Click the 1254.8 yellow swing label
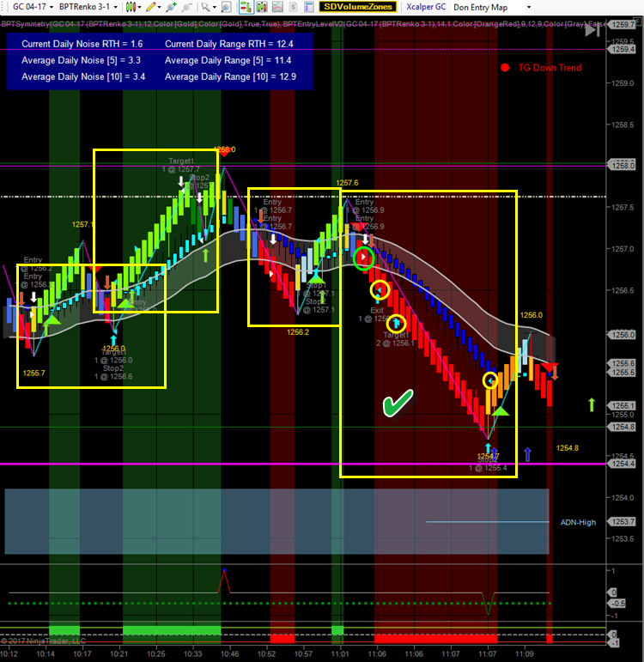 point(567,448)
